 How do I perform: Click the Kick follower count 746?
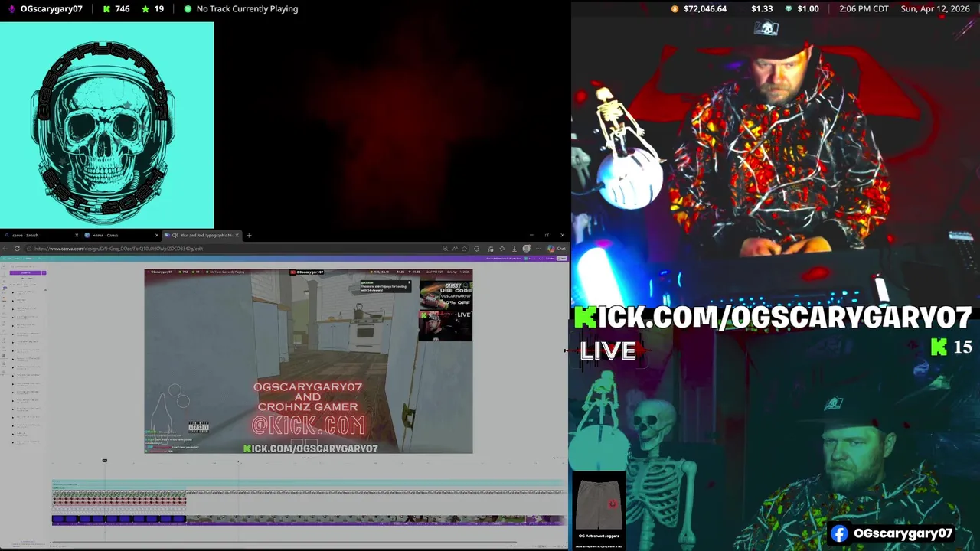point(116,9)
